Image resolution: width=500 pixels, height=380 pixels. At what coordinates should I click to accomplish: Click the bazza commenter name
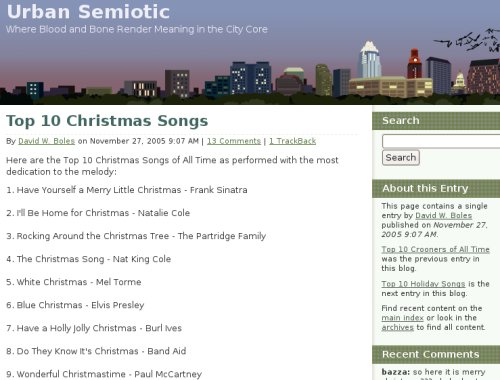[396, 372]
